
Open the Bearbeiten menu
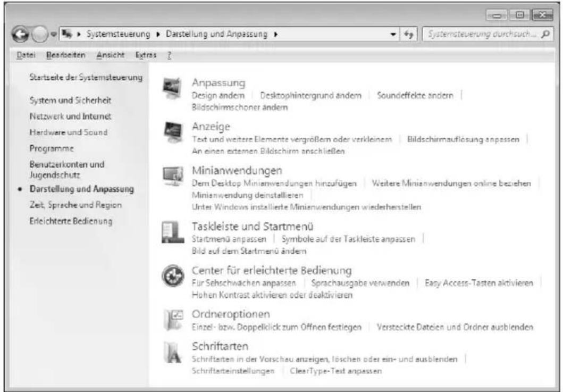[66, 55]
